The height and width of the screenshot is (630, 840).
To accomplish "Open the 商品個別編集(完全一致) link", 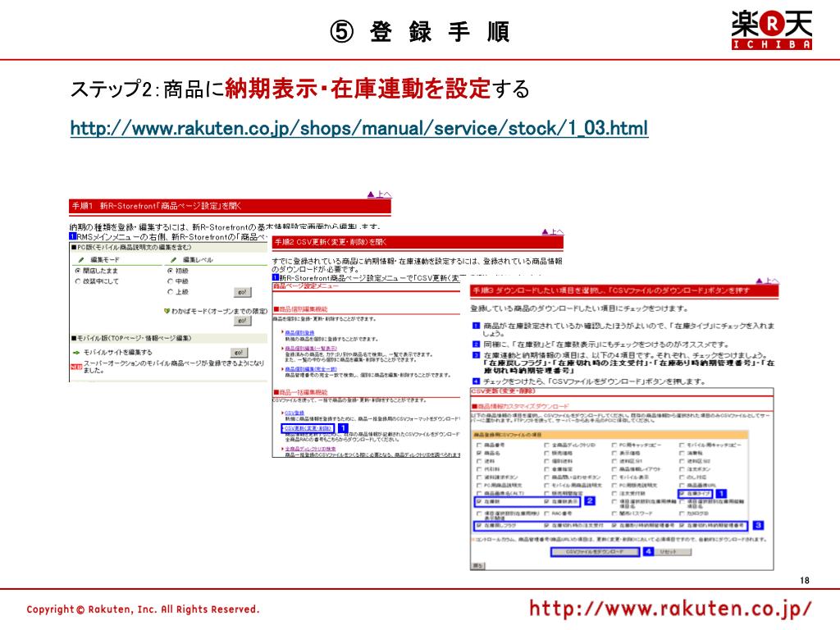I will (311, 369).
